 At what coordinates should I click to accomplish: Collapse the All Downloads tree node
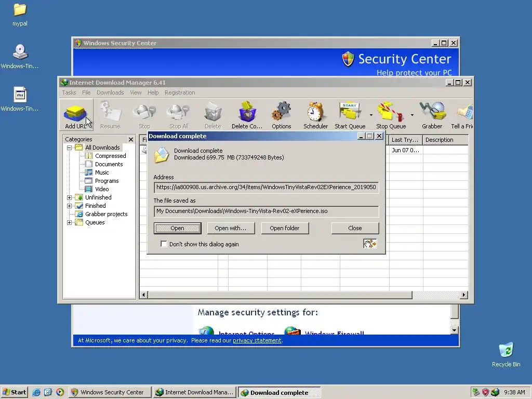[x=69, y=148]
